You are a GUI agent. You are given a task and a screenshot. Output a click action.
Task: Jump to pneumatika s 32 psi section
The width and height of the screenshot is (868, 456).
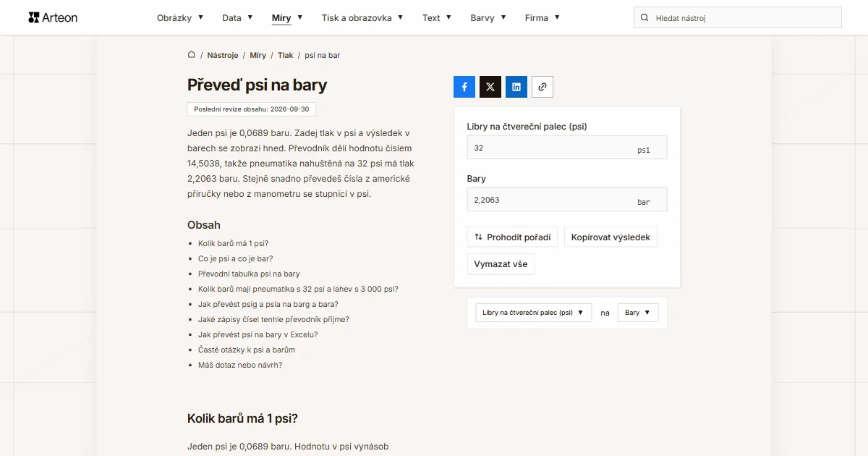[298, 289]
